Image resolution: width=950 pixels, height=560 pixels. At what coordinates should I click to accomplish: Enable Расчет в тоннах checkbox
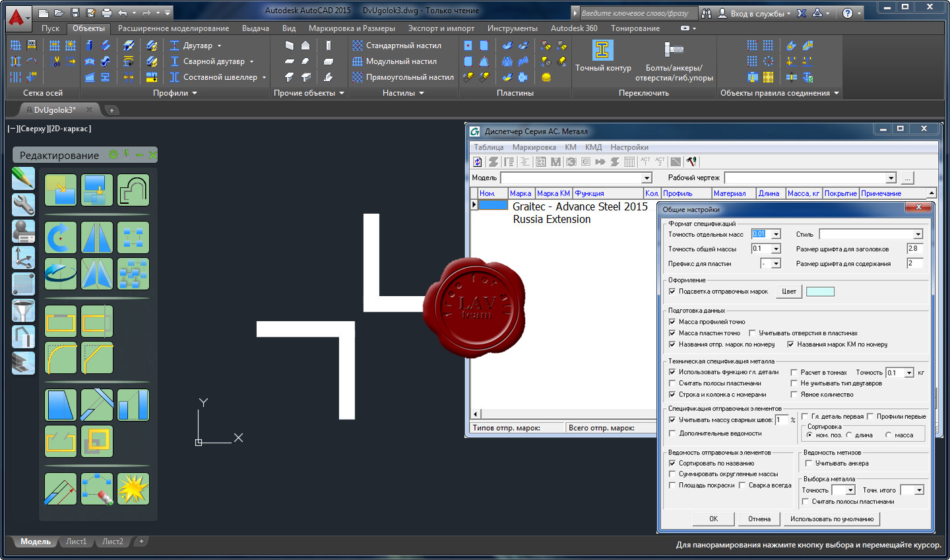[794, 373]
